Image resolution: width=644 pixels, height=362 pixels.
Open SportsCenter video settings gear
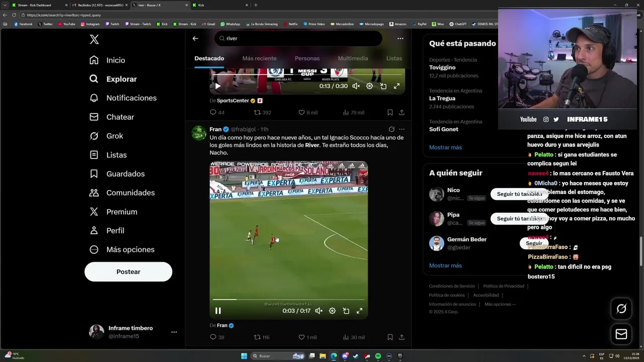pos(369,86)
